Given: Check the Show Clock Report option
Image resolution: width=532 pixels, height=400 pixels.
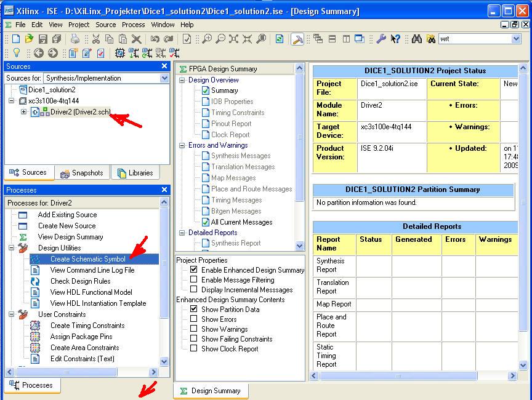Looking at the screenshot, I should tap(194, 348).
